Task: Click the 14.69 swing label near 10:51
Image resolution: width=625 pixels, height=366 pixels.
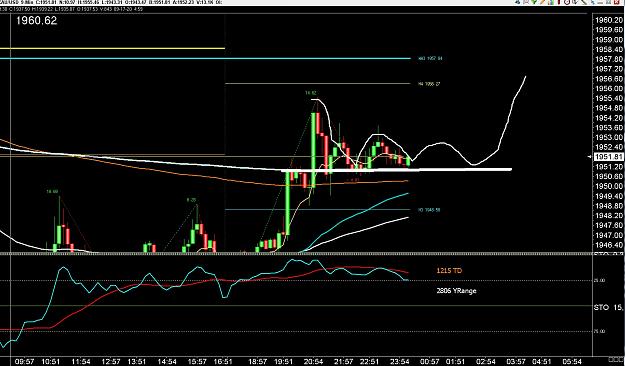Action: 52,192
